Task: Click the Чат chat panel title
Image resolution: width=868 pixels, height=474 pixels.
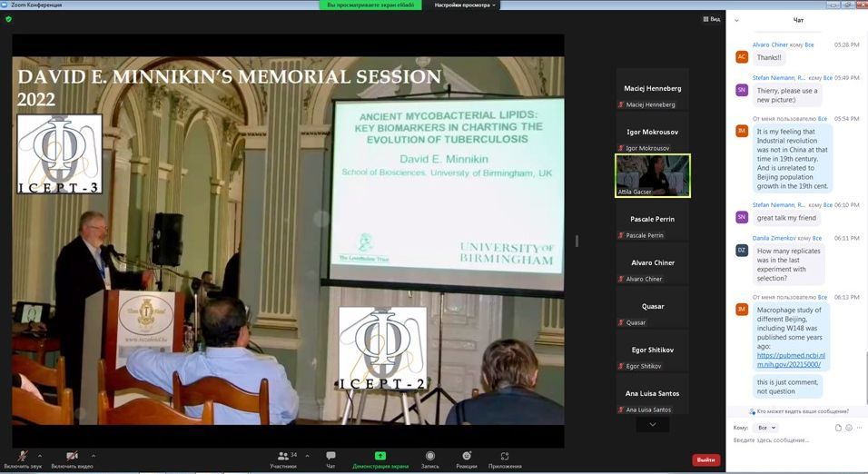Action: [x=798, y=21]
